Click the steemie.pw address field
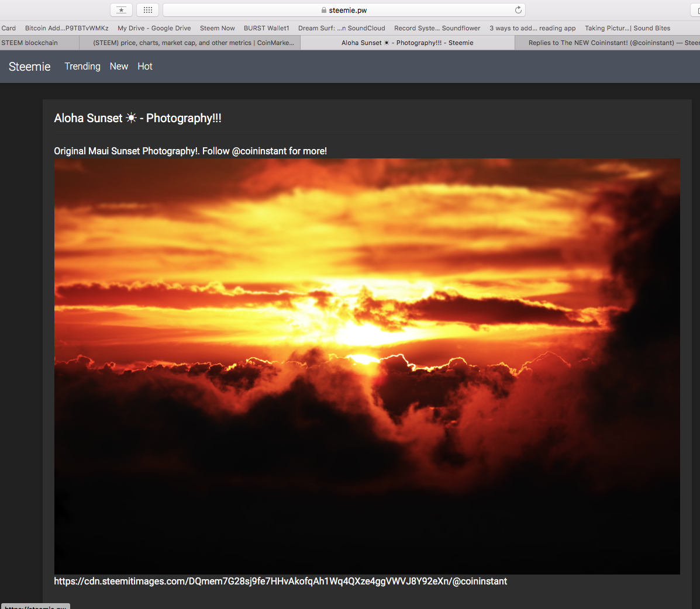The height and width of the screenshot is (609, 700). 344,10
